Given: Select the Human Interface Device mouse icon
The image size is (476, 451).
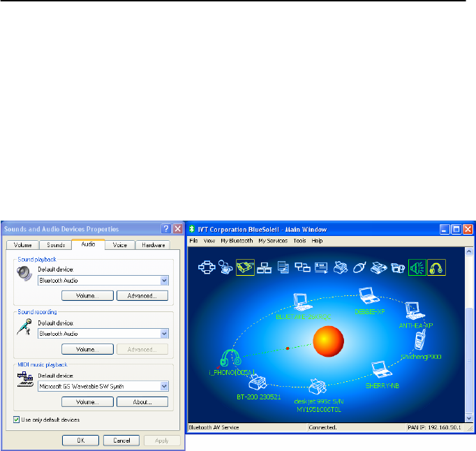Looking at the screenshot, I should (359, 267).
